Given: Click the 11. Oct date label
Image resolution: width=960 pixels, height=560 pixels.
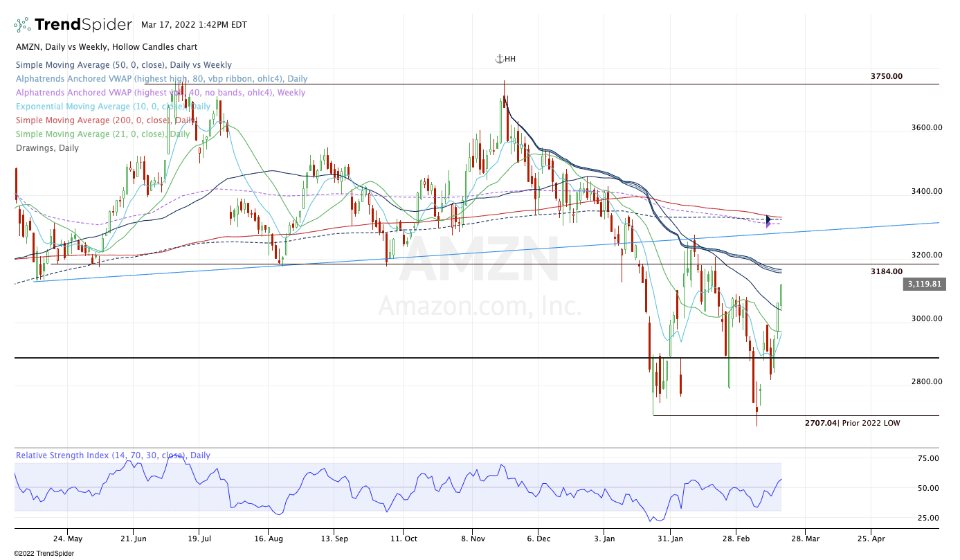Looking at the screenshot, I should pos(404,538).
